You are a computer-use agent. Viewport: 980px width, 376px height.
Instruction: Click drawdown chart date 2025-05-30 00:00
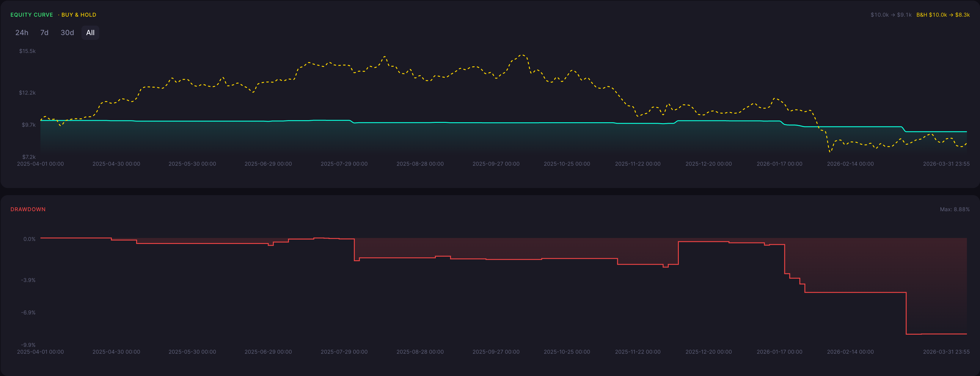[x=192, y=352]
